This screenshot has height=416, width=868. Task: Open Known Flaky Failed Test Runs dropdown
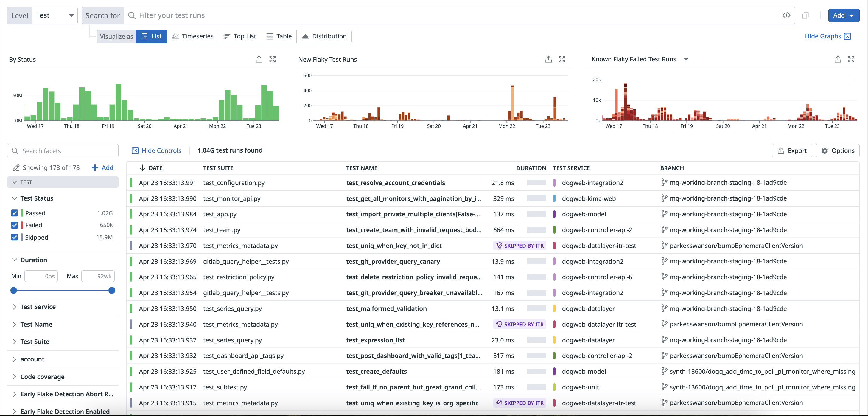[685, 59]
